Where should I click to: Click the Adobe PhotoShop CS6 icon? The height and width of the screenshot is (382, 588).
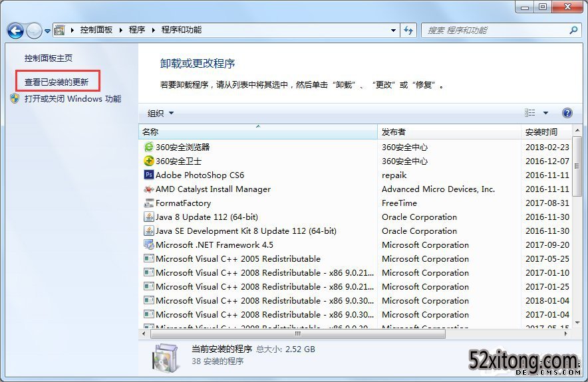(149, 175)
